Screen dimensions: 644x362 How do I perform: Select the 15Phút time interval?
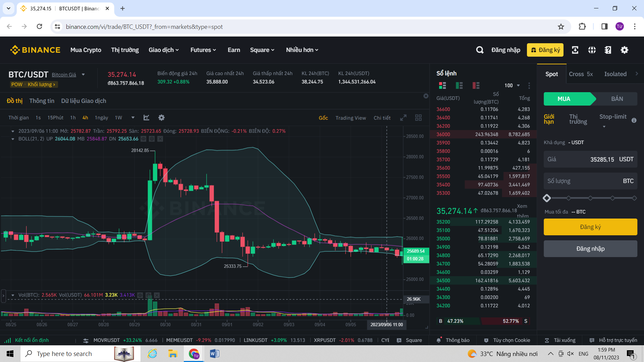(55, 118)
